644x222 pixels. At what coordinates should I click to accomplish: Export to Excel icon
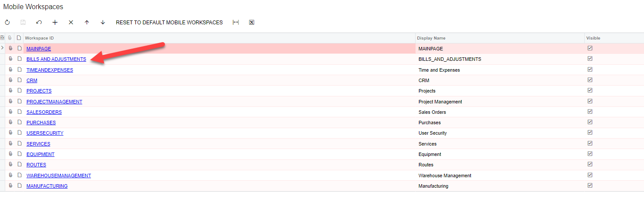(x=252, y=22)
